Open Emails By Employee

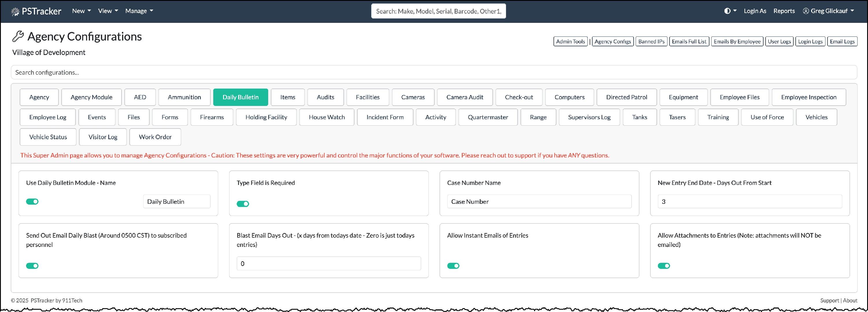click(737, 41)
